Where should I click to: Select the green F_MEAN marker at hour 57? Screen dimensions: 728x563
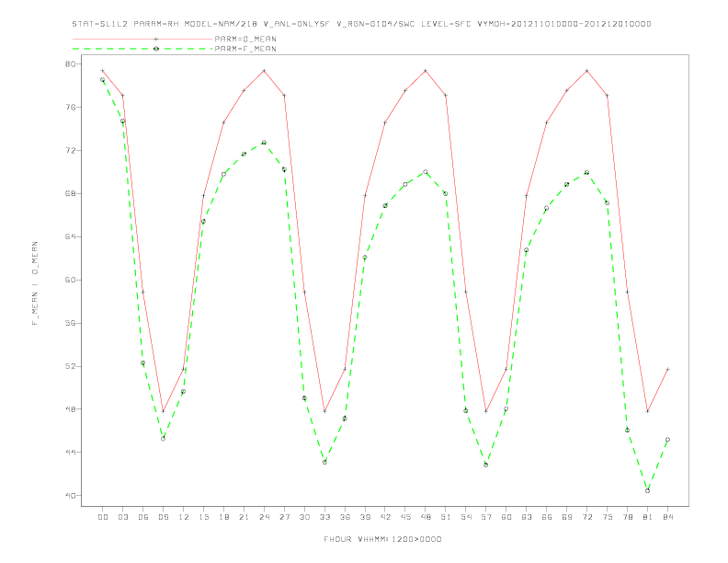pos(486,465)
